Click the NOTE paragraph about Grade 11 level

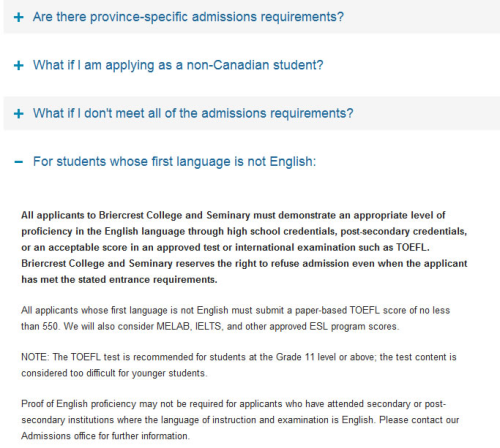(x=239, y=365)
